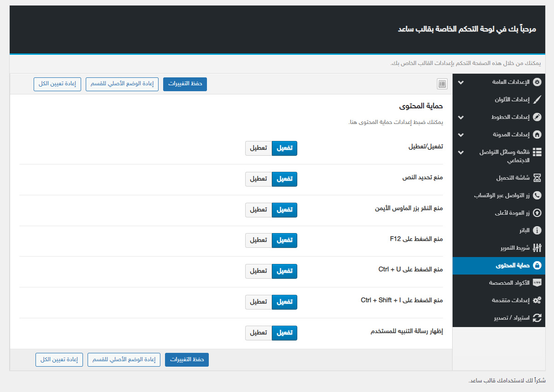Click the up-arrow icon for زر العودة لأعلى
Screen dimensions: 554x392
click(537, 213)
